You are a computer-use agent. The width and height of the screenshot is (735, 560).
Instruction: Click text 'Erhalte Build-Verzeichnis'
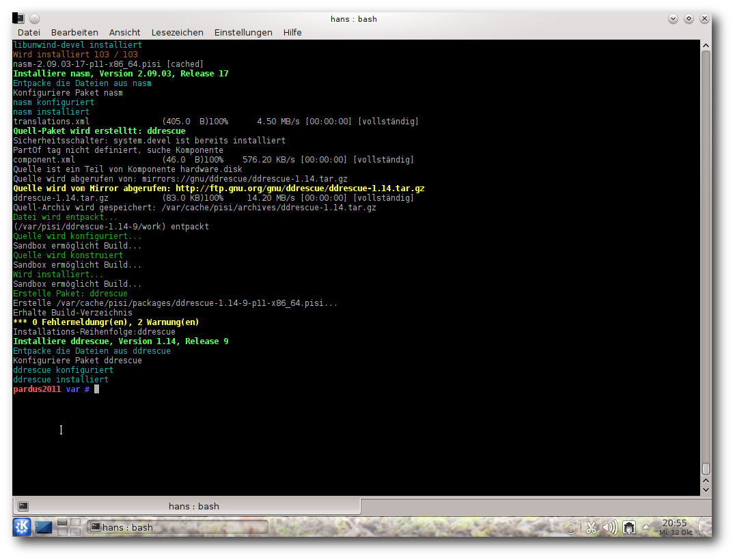(x=72, y=313)
